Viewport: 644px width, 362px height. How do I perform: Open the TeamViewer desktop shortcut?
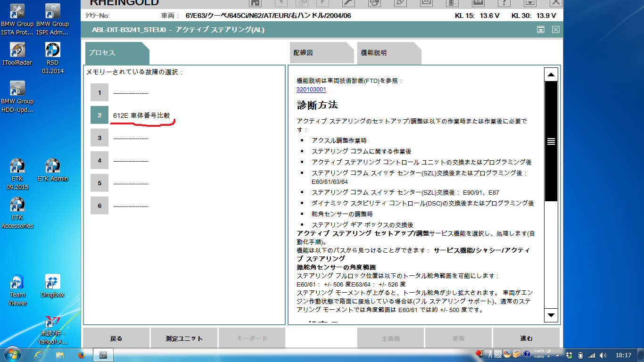click(x=17, y=290)
